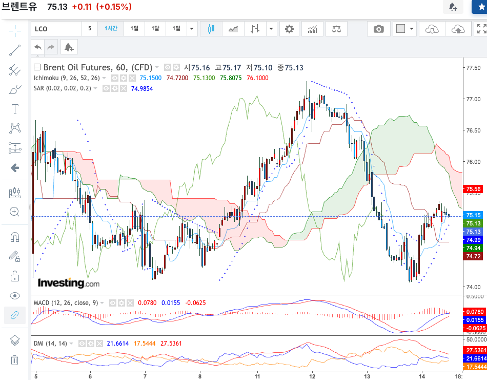Select the 1시간 interval

point(111,29)
